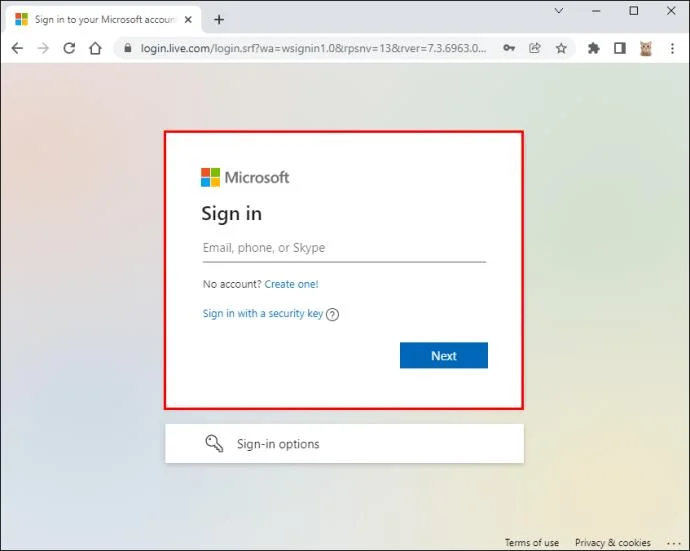The width and height of the screenshot is (690, 551).
Task: Open the browser home page
Action: click(95, 48)
